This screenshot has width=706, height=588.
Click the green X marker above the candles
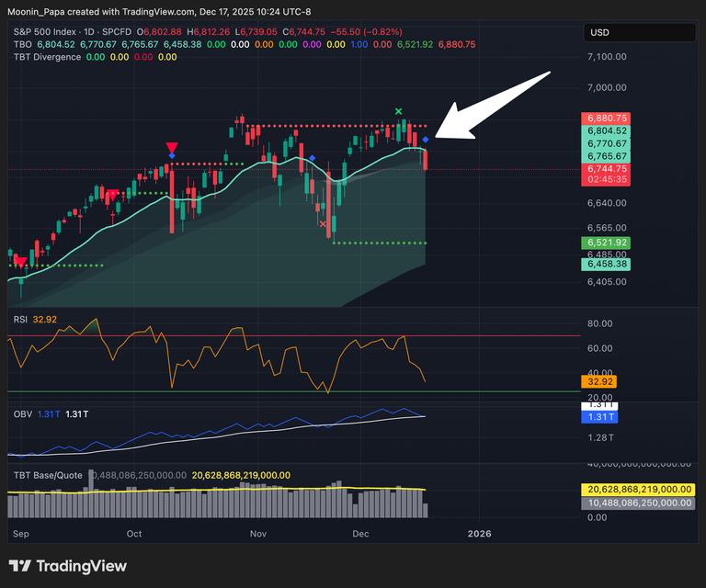click(x=399, y=112)
